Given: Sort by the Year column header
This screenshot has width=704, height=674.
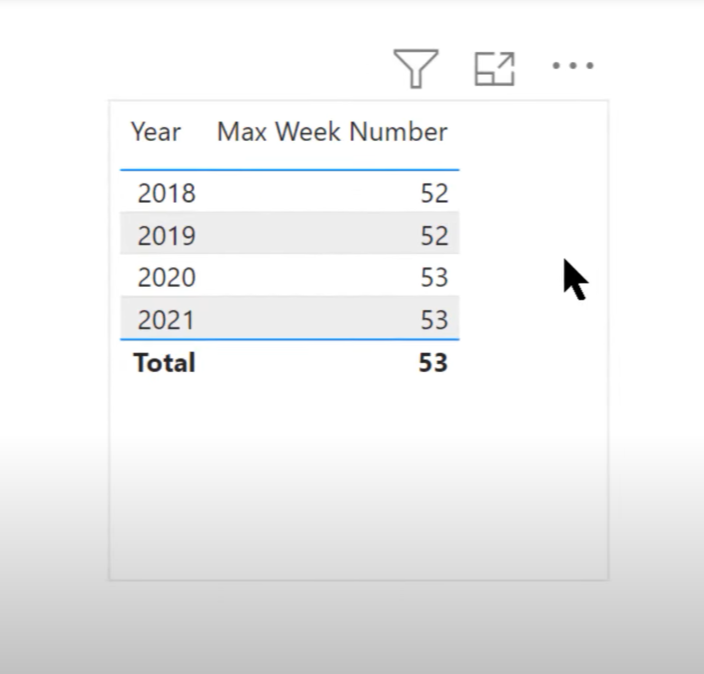Looking at the screenshot, I should click(156, 132).
